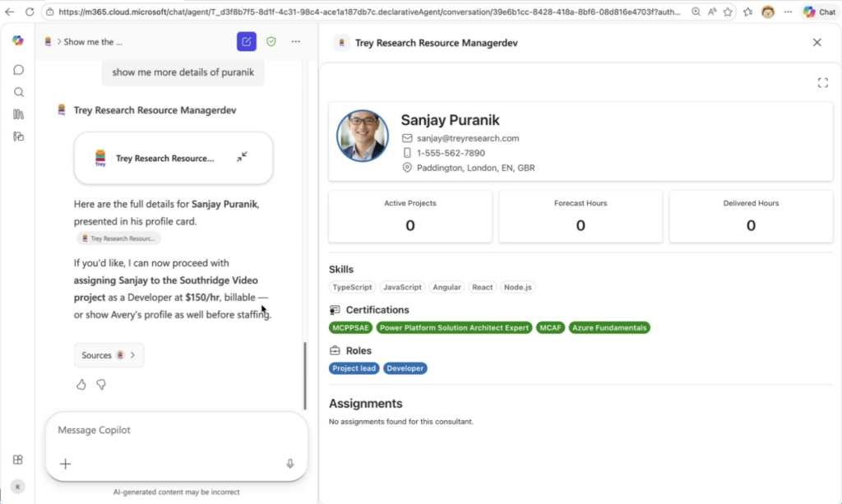Click the plus icon to add attachment
842x504 pixels.
tap(66, 464)
